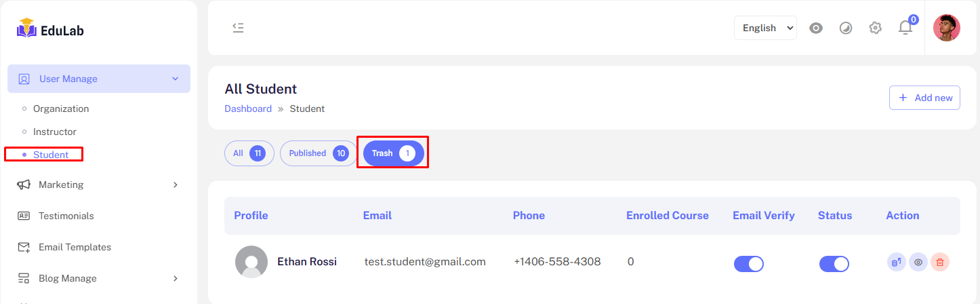Open the user profile avatar
Image resolution: width=980 pixels, height=304 pixels.
tap(947, 28)
